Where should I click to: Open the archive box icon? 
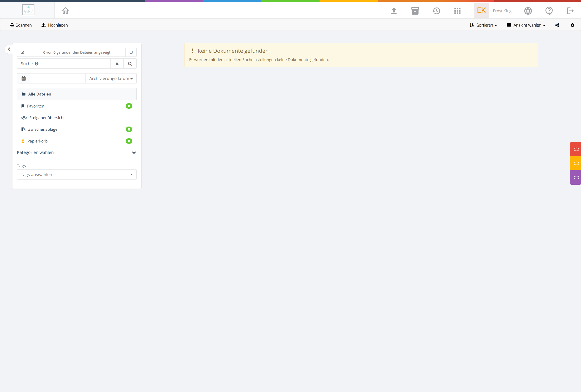click(x=415, y=11)
